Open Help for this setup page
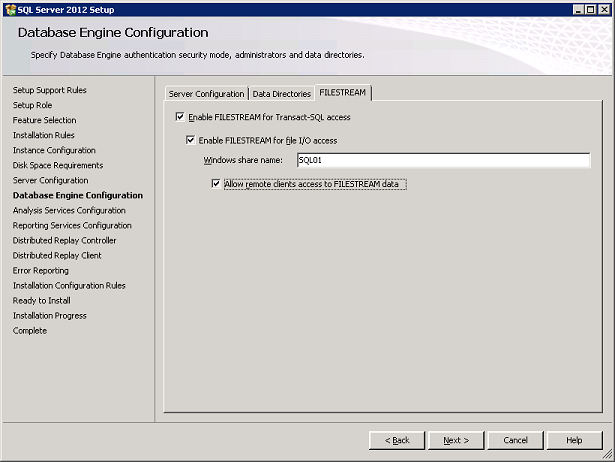Screen dimensions: 615x462 pyautogui.click(x=574, y=440)
